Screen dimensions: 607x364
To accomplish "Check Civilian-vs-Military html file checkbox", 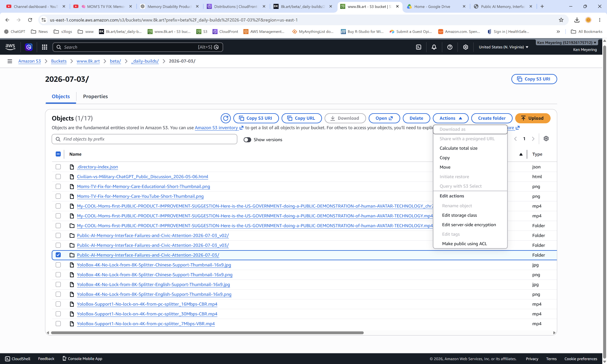I will [x=58, y=177].
